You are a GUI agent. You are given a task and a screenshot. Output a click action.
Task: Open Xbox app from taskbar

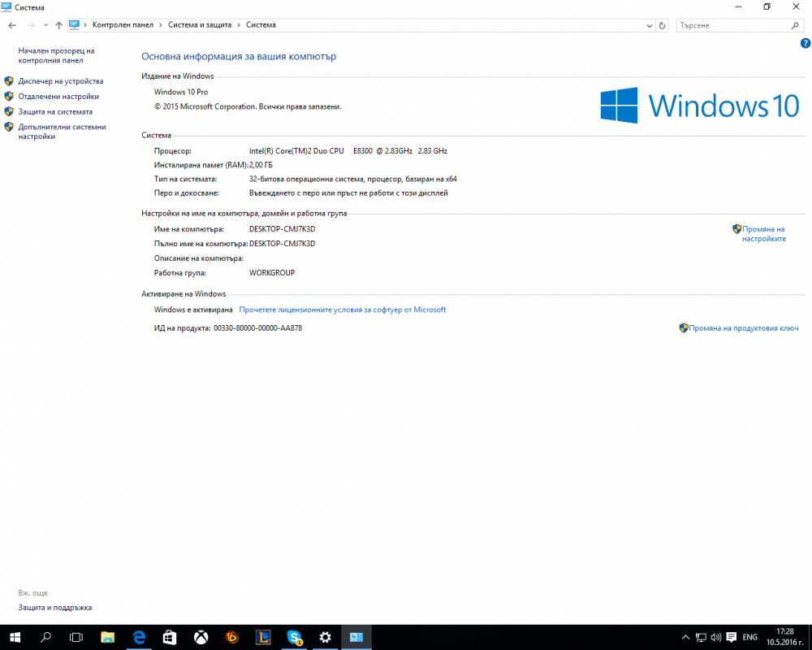pos(201,637)
